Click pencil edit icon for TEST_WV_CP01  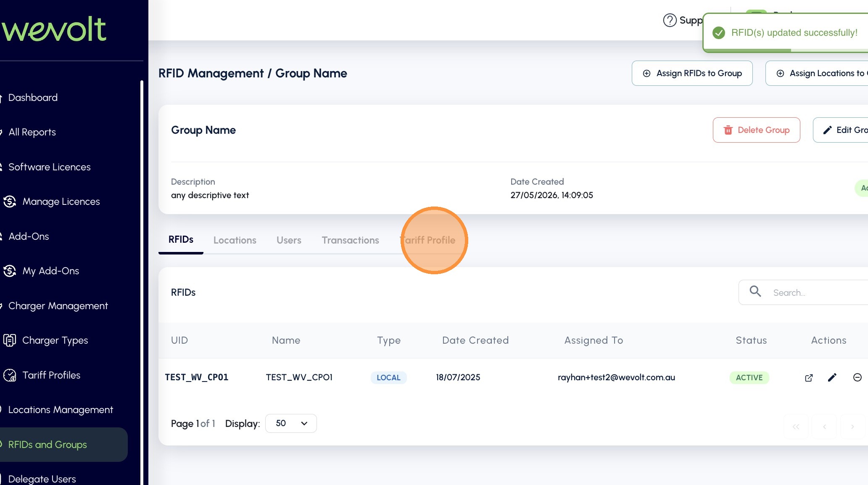(x=832, y=377)
